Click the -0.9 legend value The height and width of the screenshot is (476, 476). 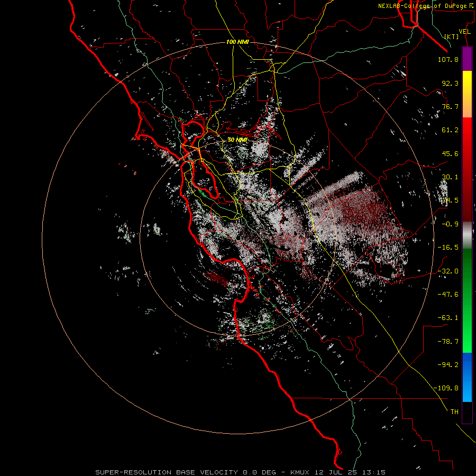click(450, 224)
